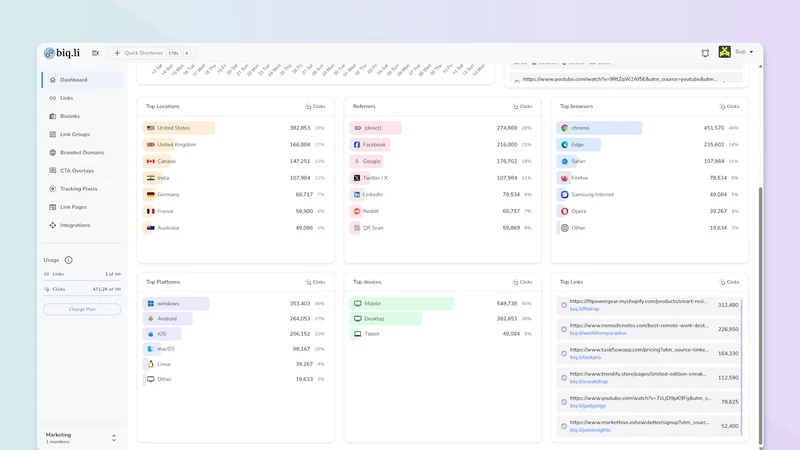Click the Edge browser icon
This screenshot has height=450, width=800.
(565, 145)
